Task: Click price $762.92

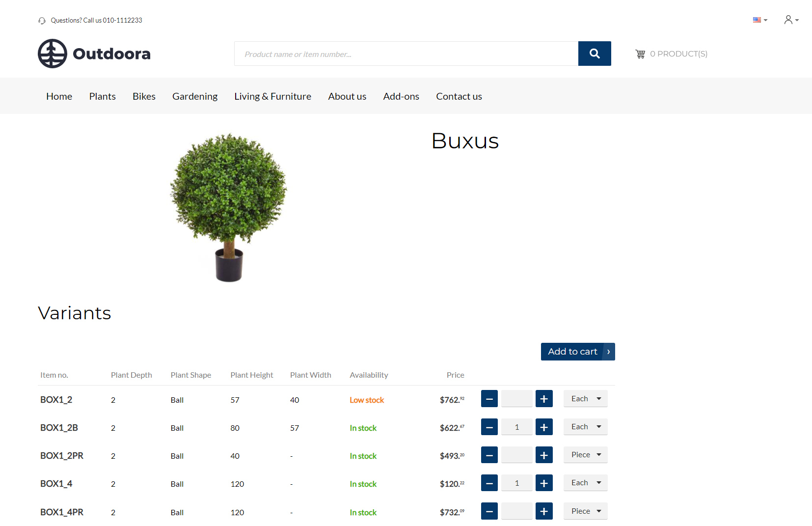Action: (452, 400)
